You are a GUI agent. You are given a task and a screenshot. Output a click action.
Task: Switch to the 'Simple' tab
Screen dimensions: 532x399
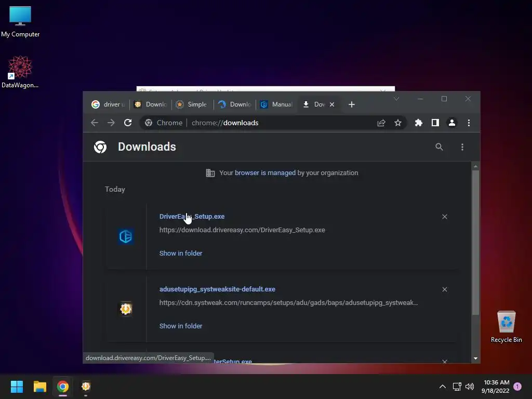192,104
